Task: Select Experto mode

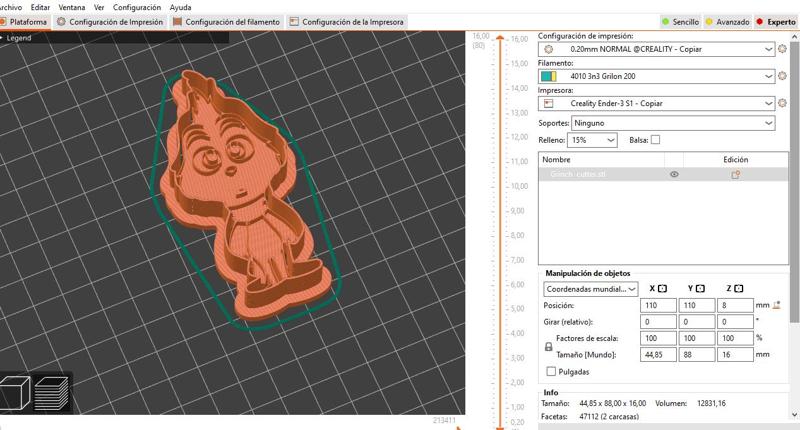Action: (776, 22)
